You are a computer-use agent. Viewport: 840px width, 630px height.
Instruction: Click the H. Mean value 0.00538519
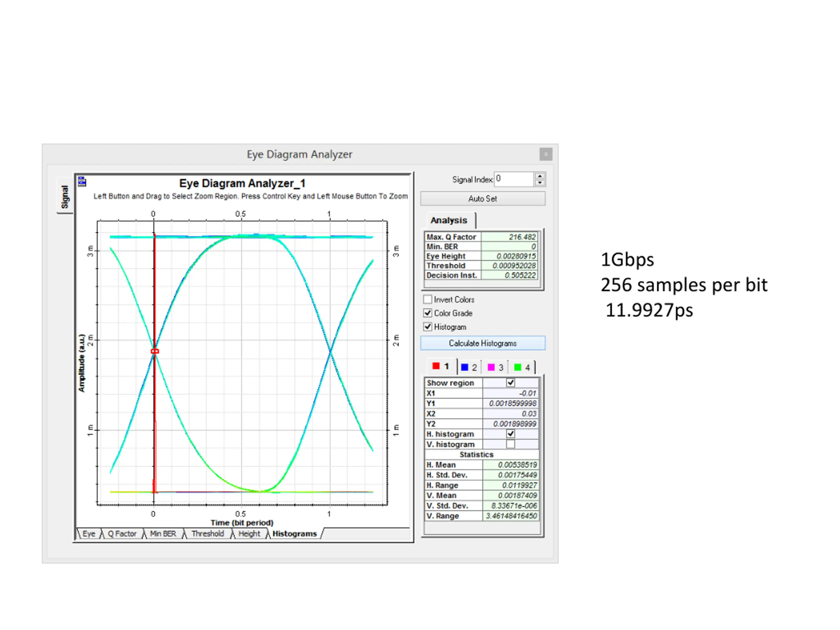510,465
